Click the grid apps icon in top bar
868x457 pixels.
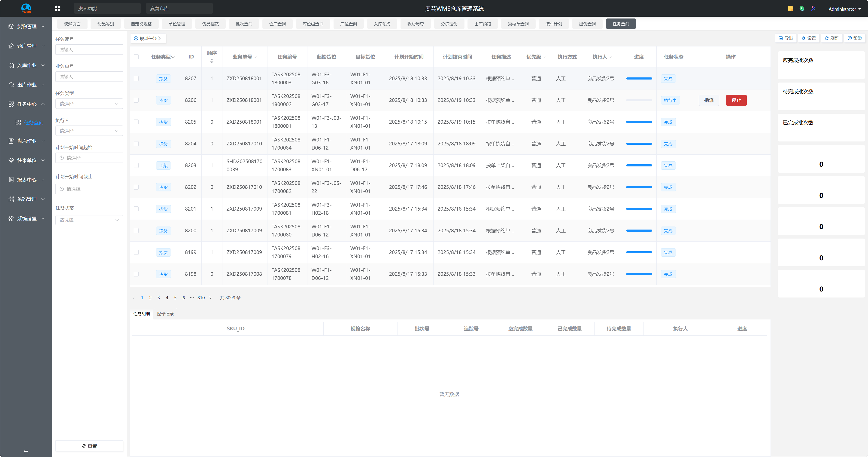pos(58,8)
